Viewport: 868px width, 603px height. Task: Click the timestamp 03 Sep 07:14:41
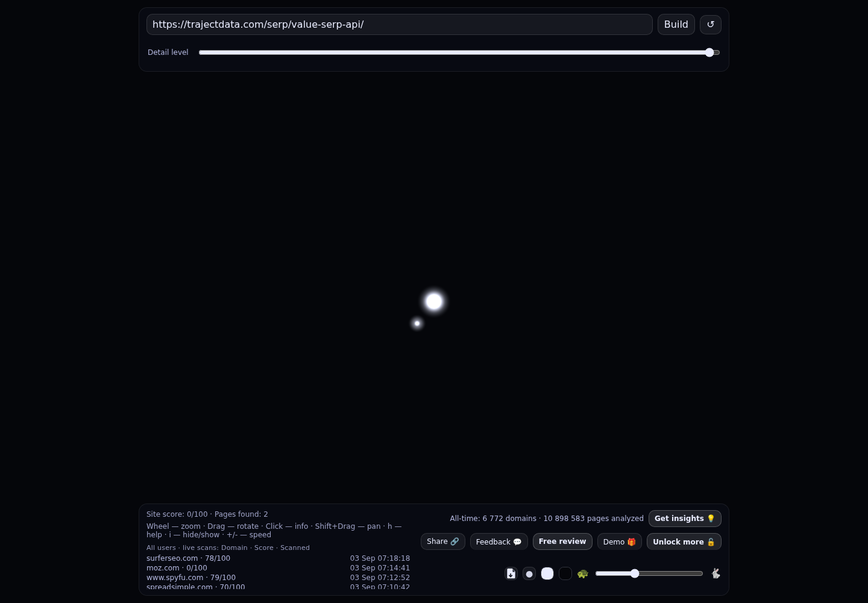click(x=380, y=568)
